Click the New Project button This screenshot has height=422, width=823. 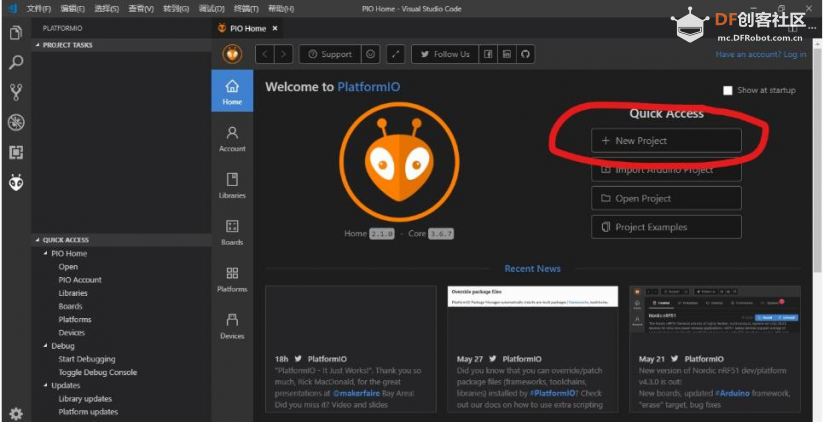pyautogui.click(x=666, y=141)
